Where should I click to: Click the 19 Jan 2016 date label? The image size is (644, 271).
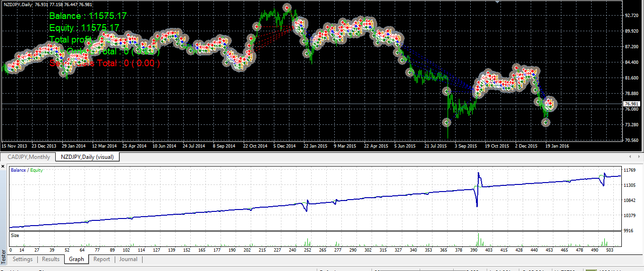pyautogui.click(x=558, y=146)
